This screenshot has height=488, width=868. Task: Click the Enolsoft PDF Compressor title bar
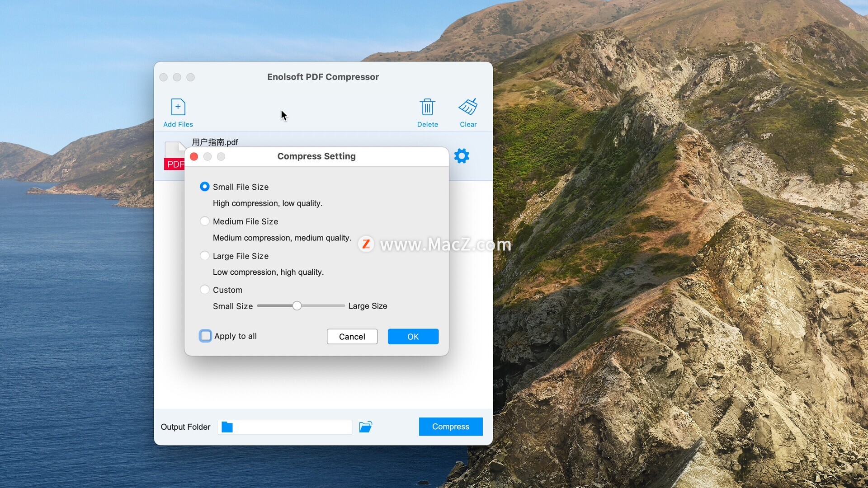tap(323, 77)
